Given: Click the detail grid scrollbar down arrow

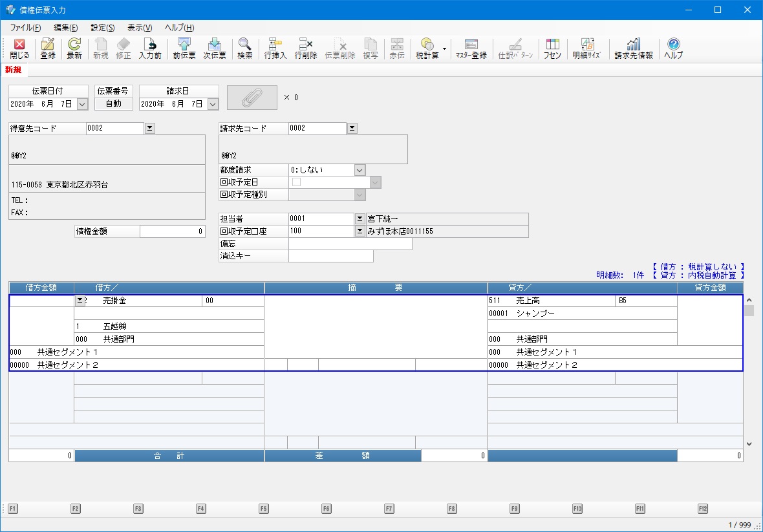Looking at the screenshot, I should tap(749, 443).
